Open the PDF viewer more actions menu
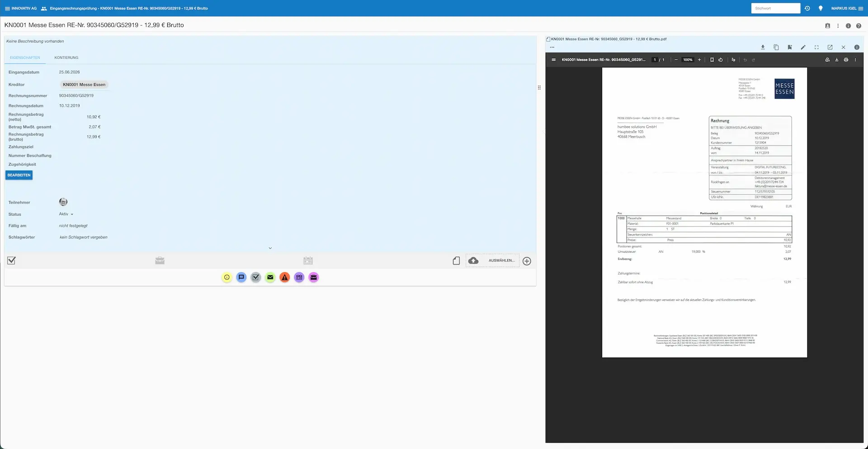868x449 pixels. coord(855,60)
